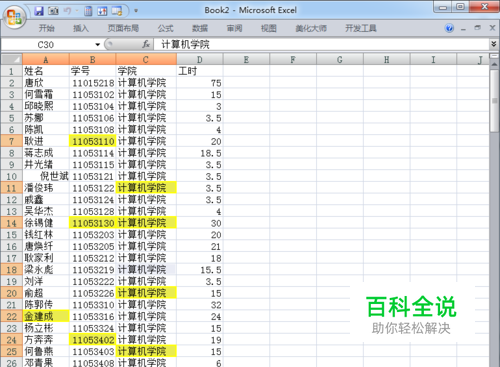Image resolution: width=500 pixels, height=367 pixels.
Task: Minimize the ribbon workbook window
Action: tap(463, 29)
